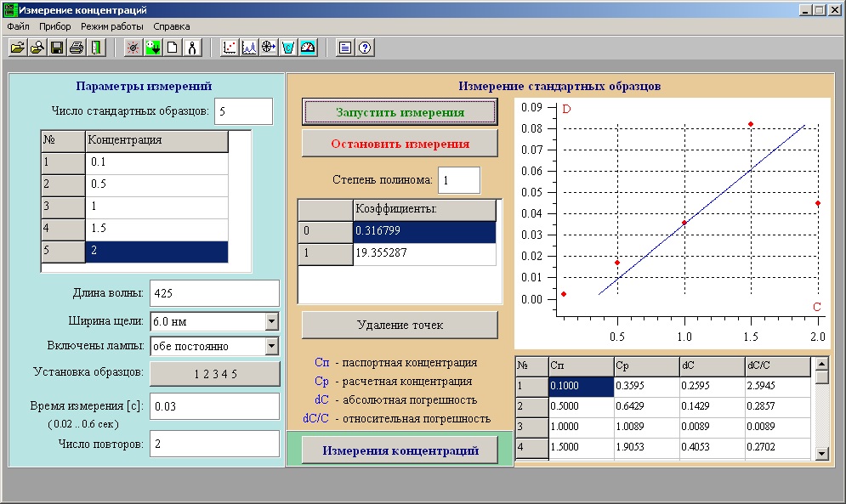Click the Степень полинома input field
Viewport: 846px width, 504px height.
[459, 180]
